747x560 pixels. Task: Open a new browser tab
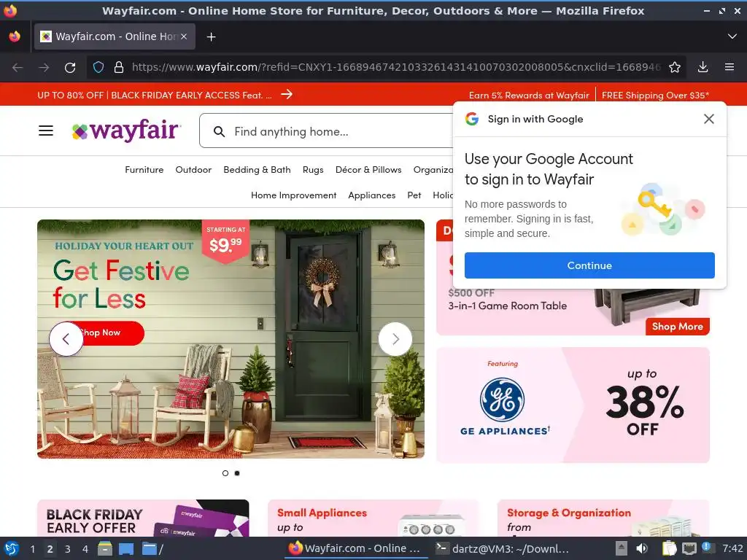211,36
